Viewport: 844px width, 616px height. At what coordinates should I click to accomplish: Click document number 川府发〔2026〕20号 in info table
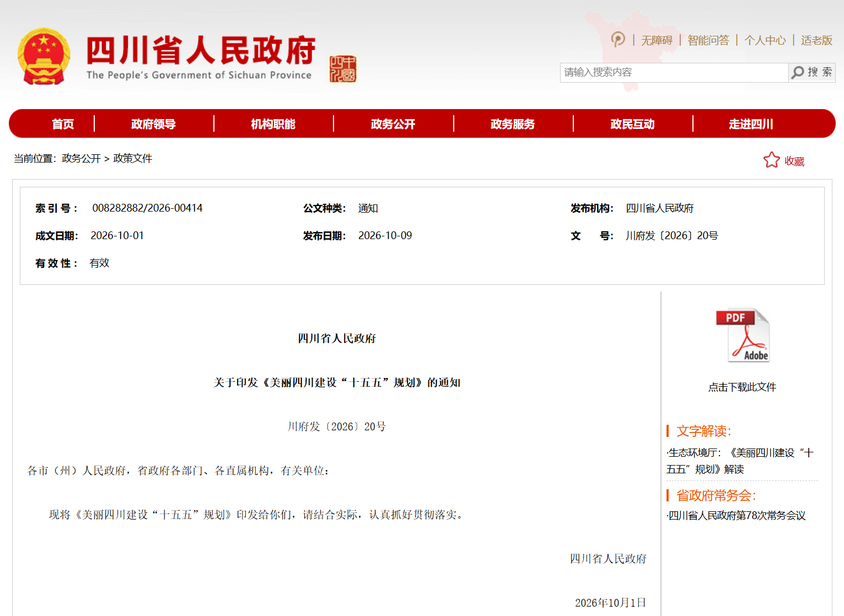672,236
